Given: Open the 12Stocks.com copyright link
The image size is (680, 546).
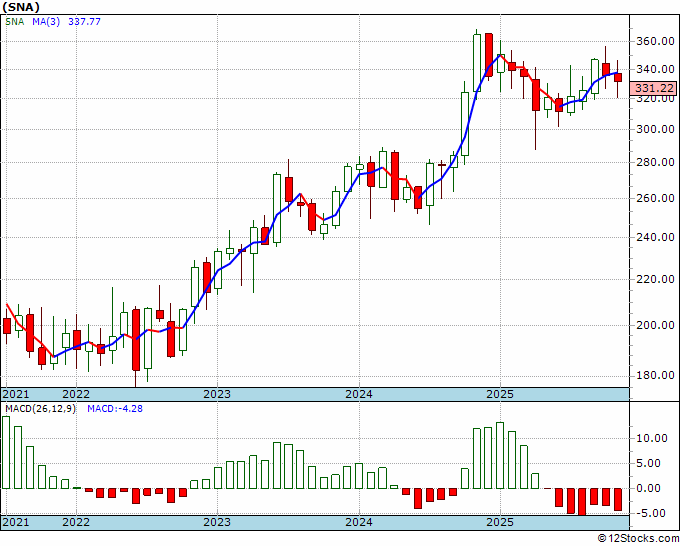Looking at the screenshot, I should tap(638, 539).
